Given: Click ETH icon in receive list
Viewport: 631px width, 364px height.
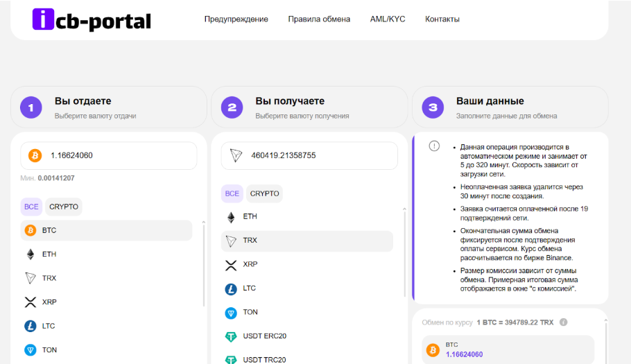Looking at the screenshot, I should [231, 218].
